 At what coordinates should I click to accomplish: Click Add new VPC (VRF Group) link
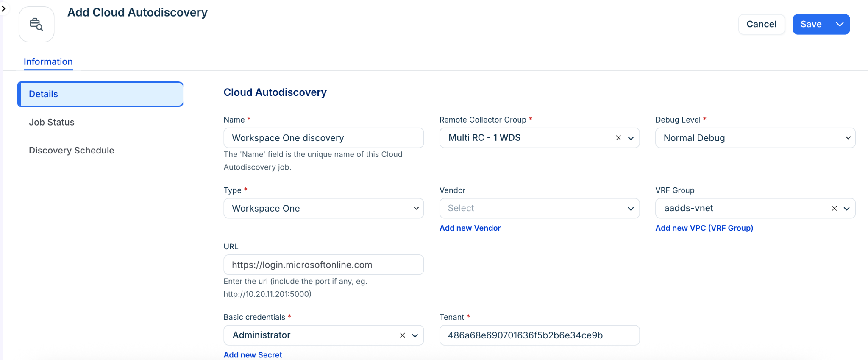[x=704, y=228]
